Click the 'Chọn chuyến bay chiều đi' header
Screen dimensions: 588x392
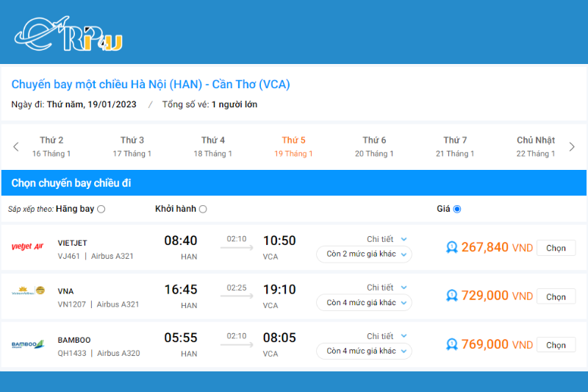(71, 183)
